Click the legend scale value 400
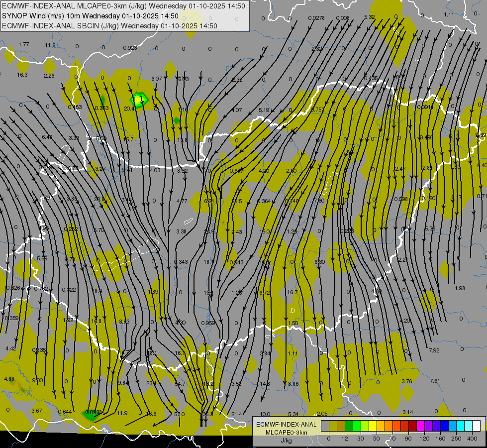Screen dimensions: 487x448 pos(472,439)
